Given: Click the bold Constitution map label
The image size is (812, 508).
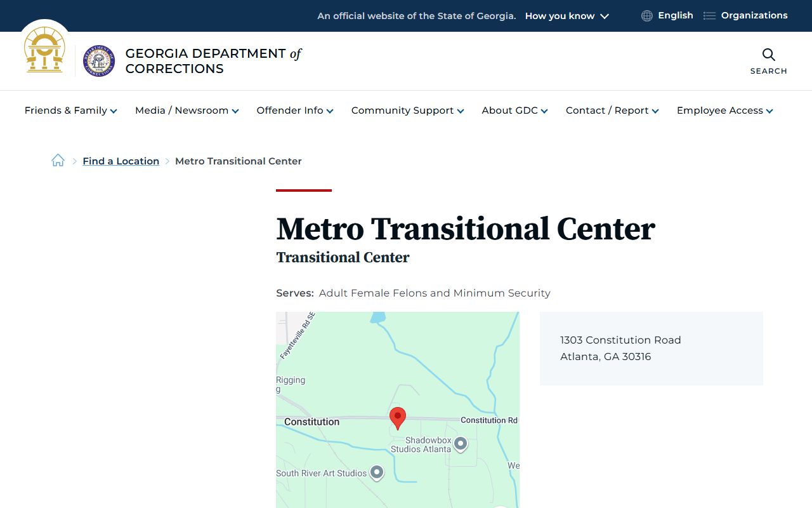Looking at the screenshot, I should click(x=311, y=422).
